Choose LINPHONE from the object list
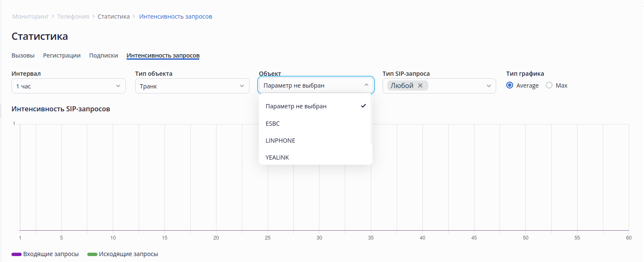 [280, 141]
